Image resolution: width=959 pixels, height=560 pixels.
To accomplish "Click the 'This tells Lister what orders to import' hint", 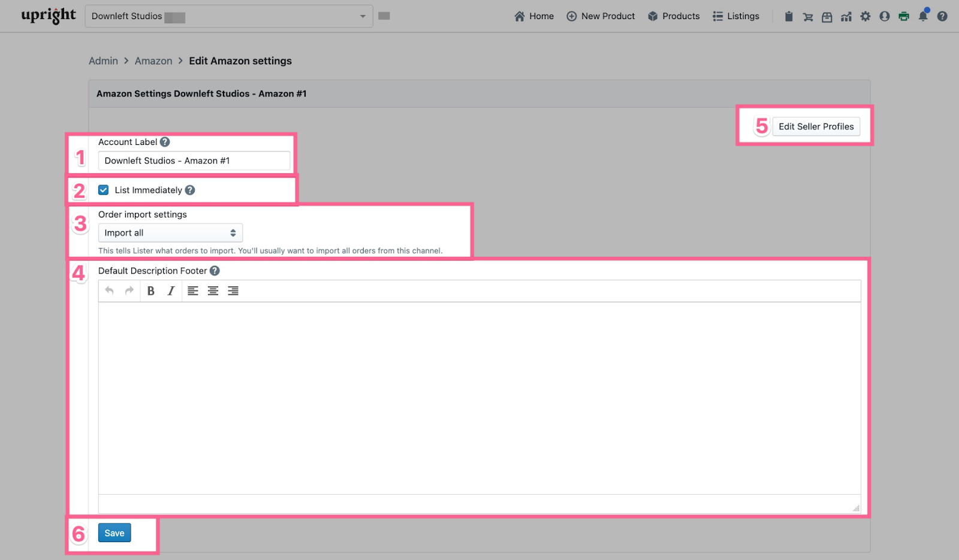I will (270, 251).
